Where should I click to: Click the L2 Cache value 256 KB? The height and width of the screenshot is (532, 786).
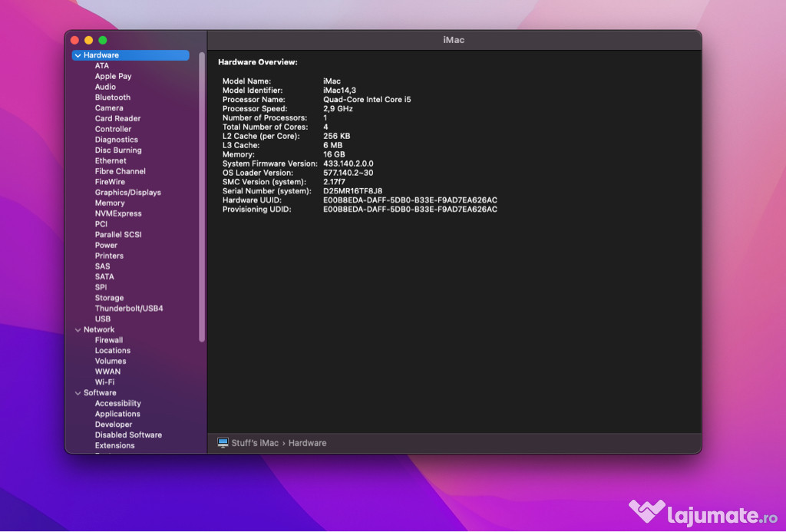click(337, 136)
